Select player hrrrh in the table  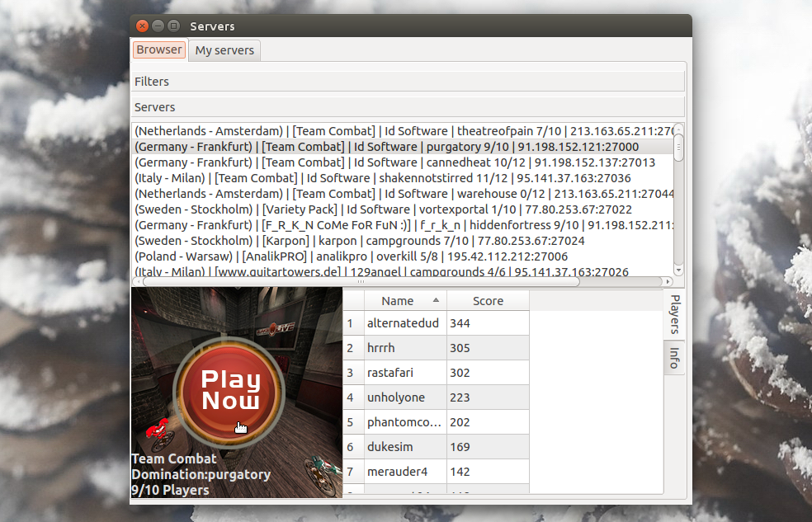[x=405, y=348]
